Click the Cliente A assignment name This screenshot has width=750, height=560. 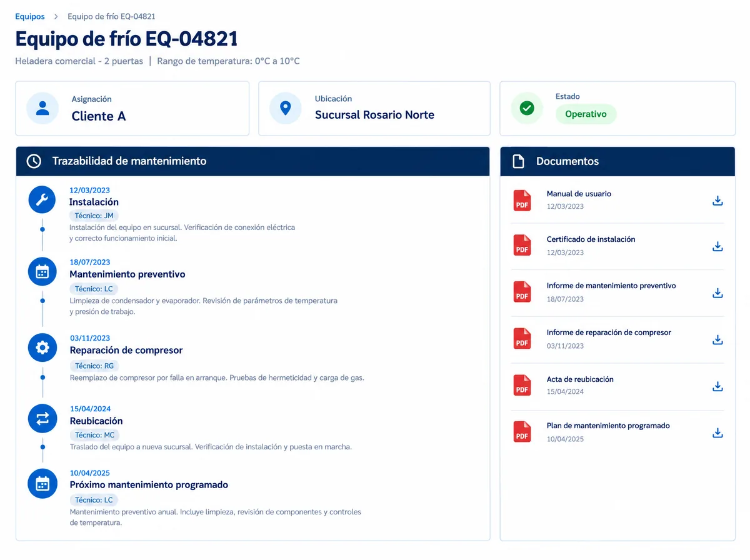99,116
